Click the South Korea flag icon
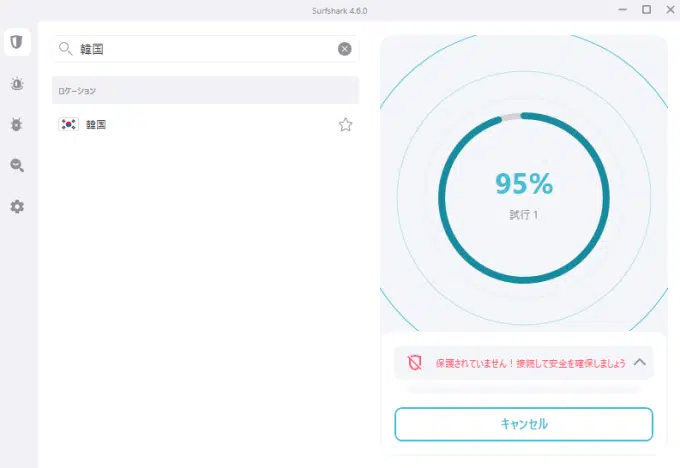This screenshot has height=468, width=680. pos(69,124)
